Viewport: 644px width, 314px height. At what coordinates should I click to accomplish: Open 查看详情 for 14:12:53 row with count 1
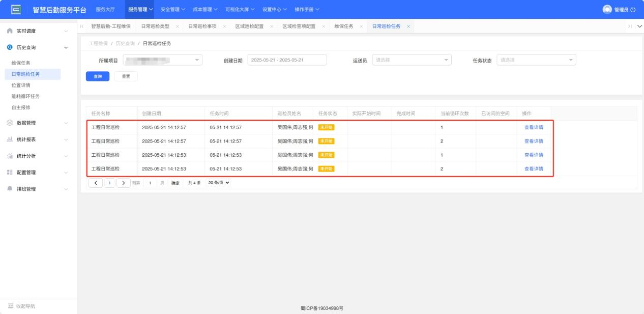pos(534,155)
